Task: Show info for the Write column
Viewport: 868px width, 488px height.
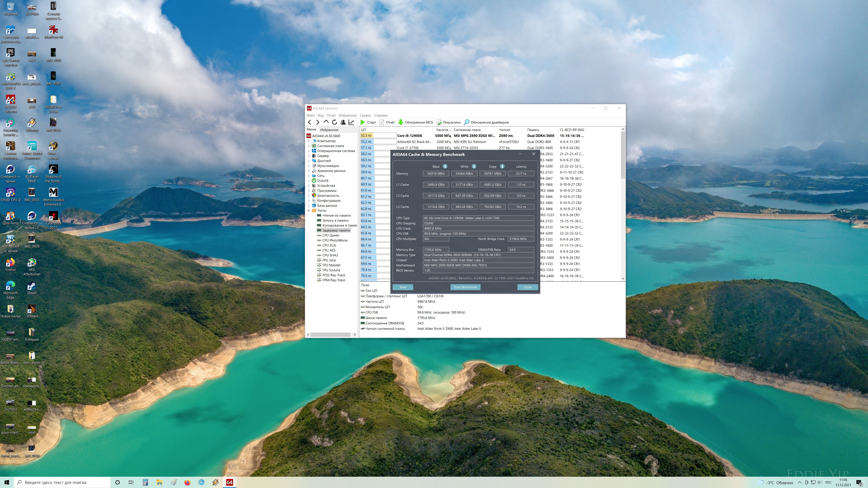Action: 474,166
